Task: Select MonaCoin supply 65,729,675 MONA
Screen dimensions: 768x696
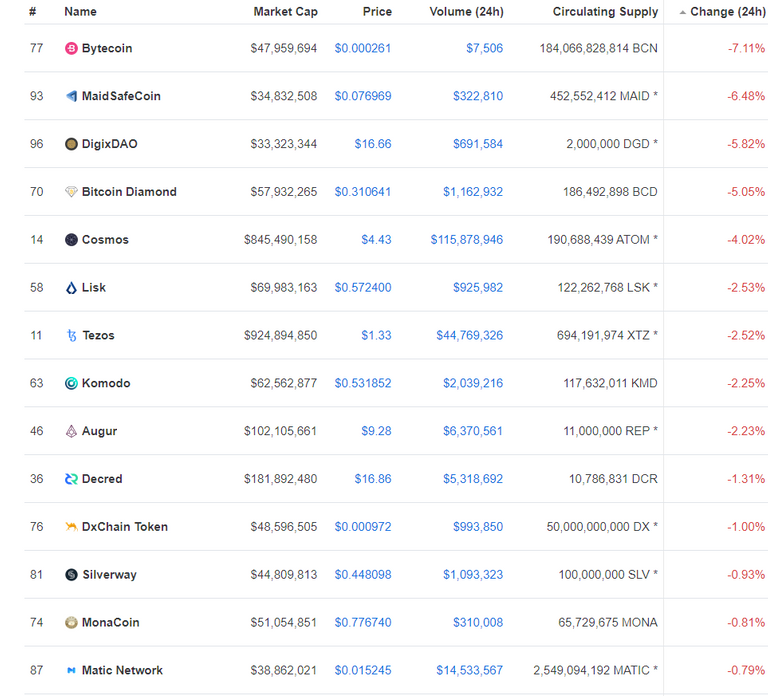Action: pos(608,623)
